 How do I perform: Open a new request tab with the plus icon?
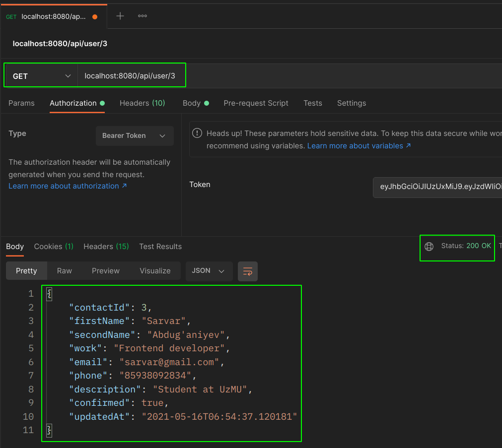click(119, 15)
